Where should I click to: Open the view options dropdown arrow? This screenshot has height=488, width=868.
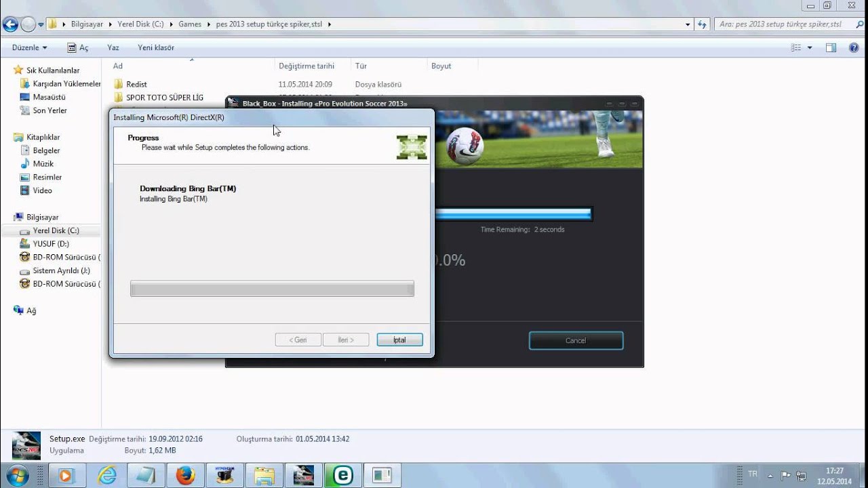[x=809, y=47]
